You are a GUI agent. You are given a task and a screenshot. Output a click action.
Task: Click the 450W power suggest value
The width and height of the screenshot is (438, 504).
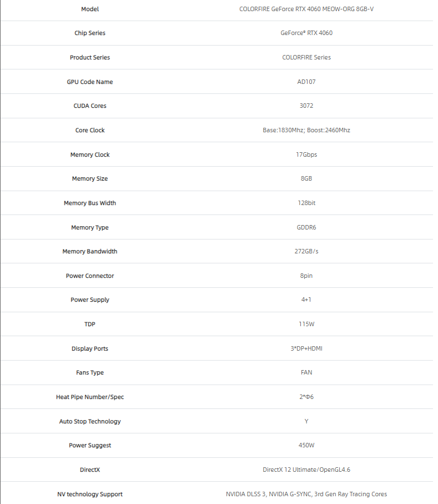pos(306,445)
